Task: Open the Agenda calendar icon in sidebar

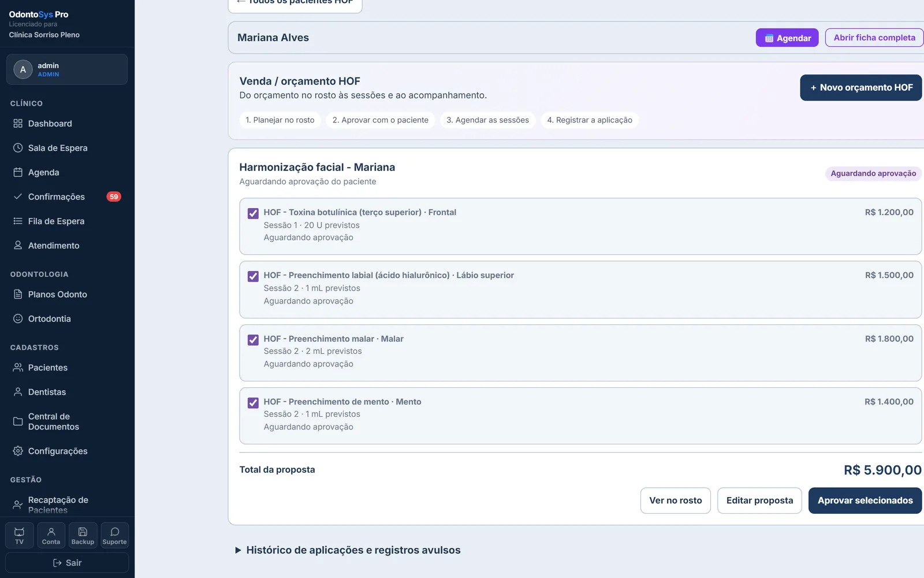Action: (18, 172)
